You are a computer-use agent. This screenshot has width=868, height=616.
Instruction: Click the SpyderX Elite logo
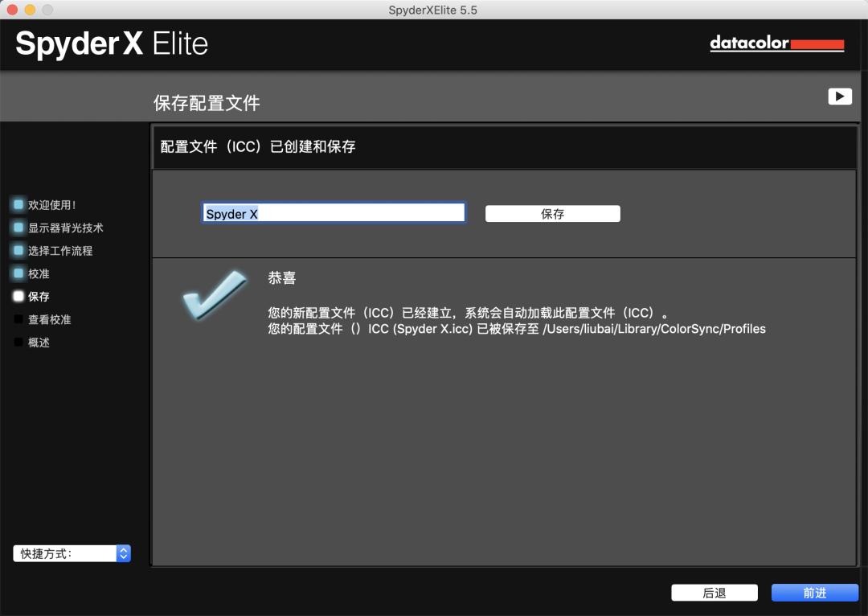(112, 43)
